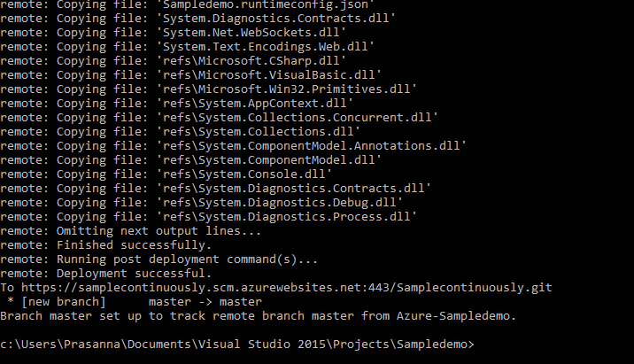Click 'refs\System.Console.dll' filename

pos(244,174)
